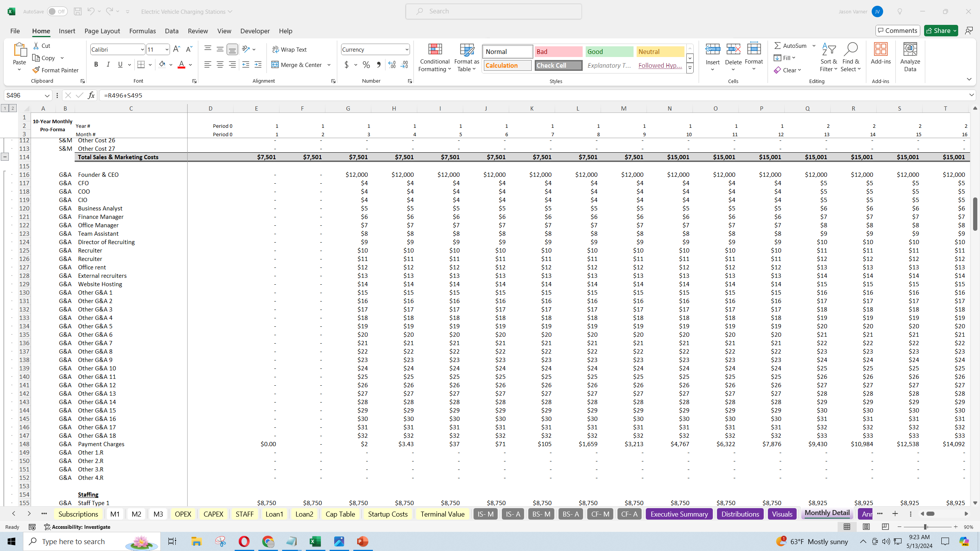Viewport: 980px width, 551px height.
Task: Click the Insert Function fx icon
Action: (x=91, y=95)
